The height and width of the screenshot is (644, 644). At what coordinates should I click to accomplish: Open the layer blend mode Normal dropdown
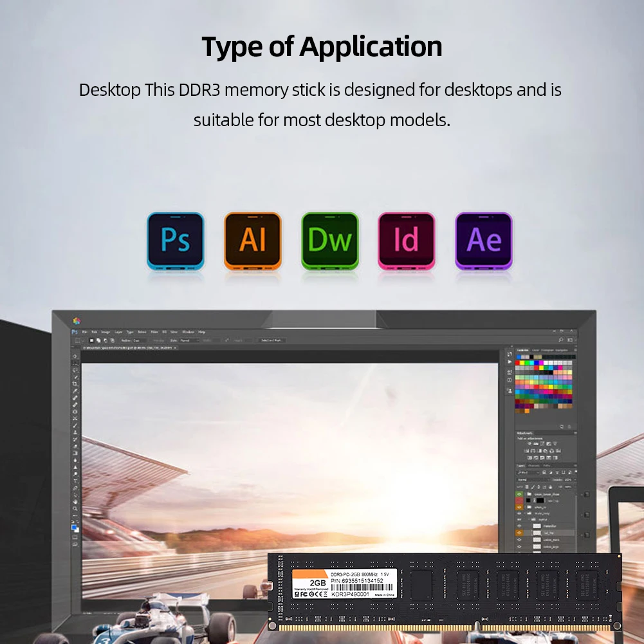click(533, 480)
